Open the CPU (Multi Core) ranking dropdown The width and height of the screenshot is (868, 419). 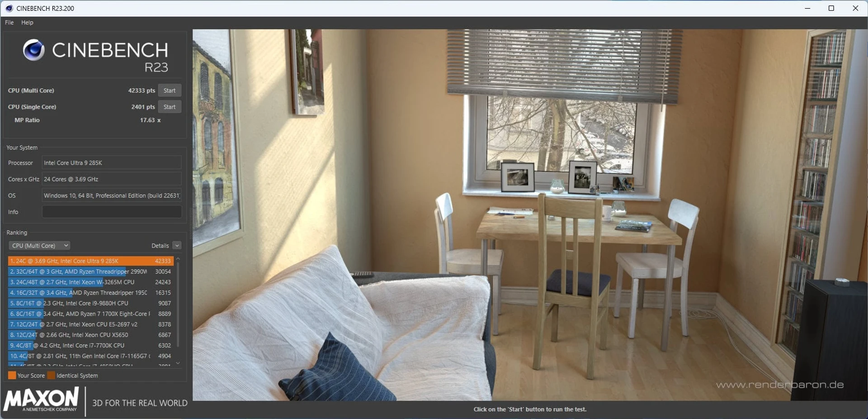[x=39, y=246]
